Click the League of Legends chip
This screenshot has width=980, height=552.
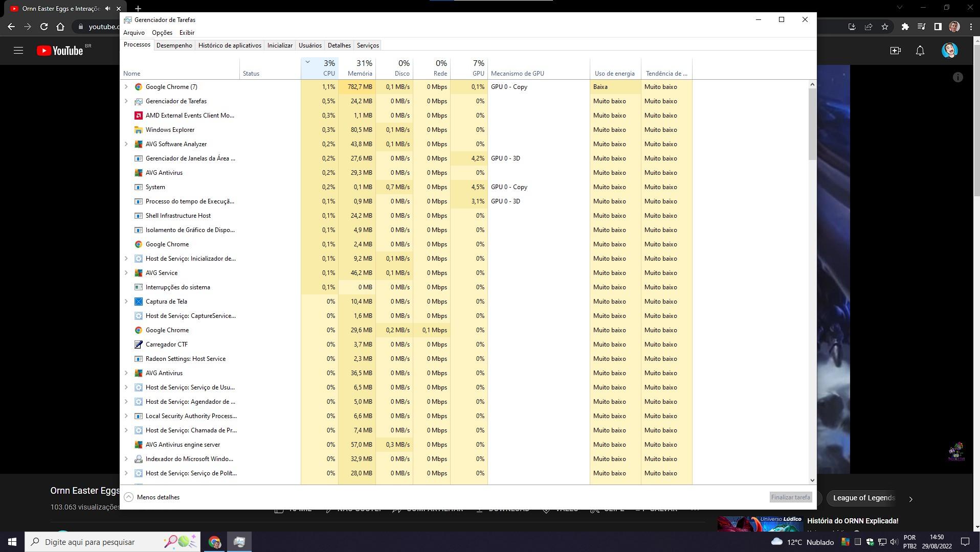[x=864, y=498]
